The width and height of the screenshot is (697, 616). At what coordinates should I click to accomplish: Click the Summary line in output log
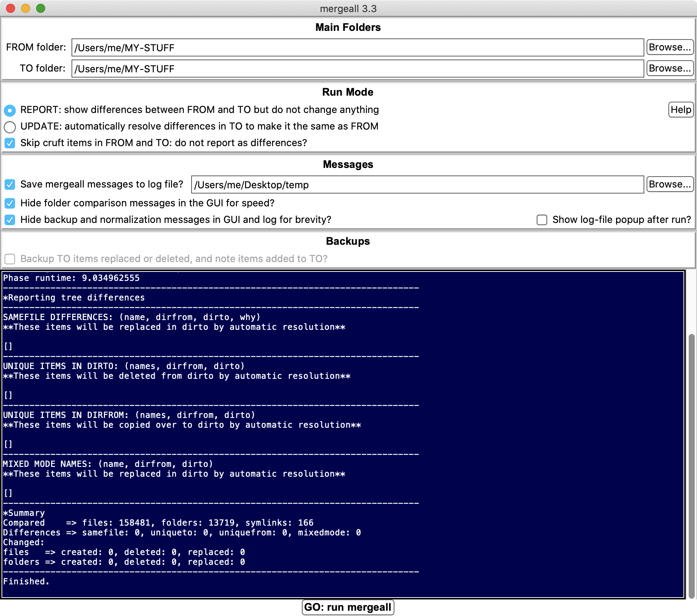pos(24,513)
